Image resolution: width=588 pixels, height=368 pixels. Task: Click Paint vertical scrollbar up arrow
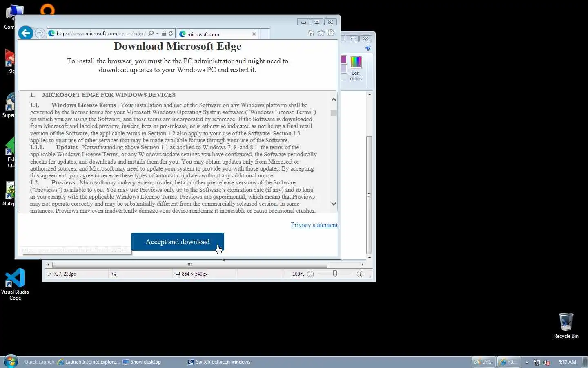point(370,94)
